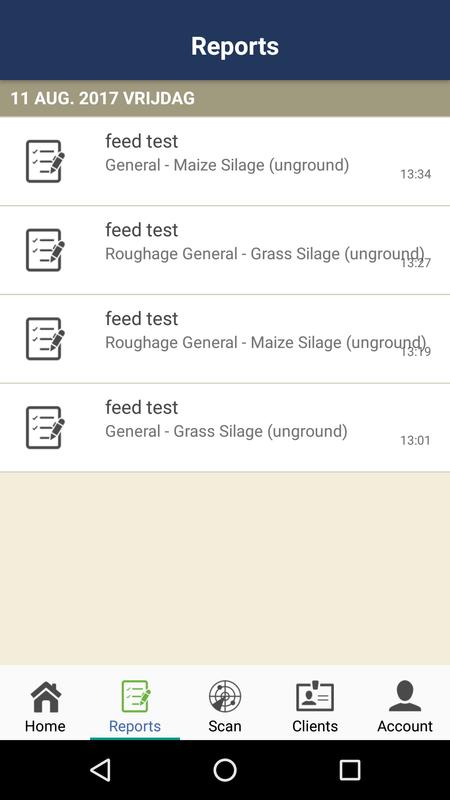Tap the Home icon in bottom bar

click(46, 696)
